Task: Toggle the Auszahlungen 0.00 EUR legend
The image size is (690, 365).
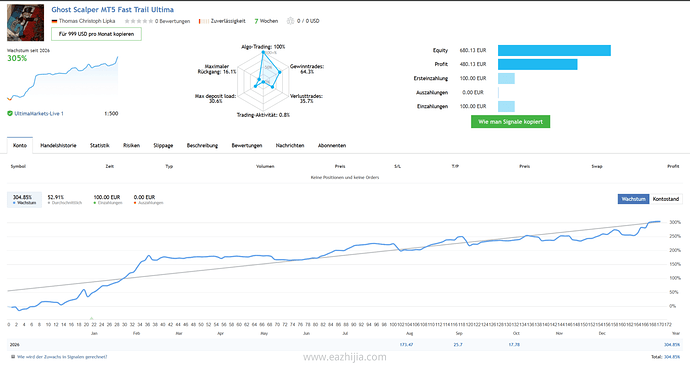Action: (148, 199)
